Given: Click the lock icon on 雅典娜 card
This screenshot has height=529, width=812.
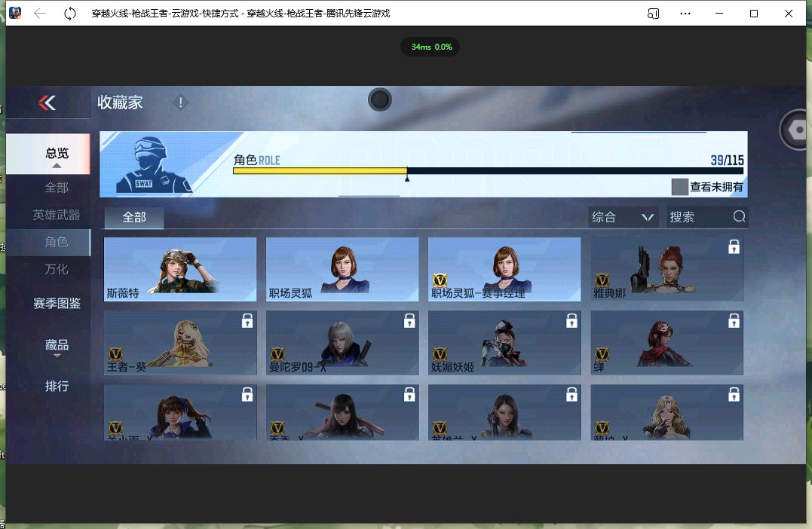Looking at the screenshot, I should [734, 247].
